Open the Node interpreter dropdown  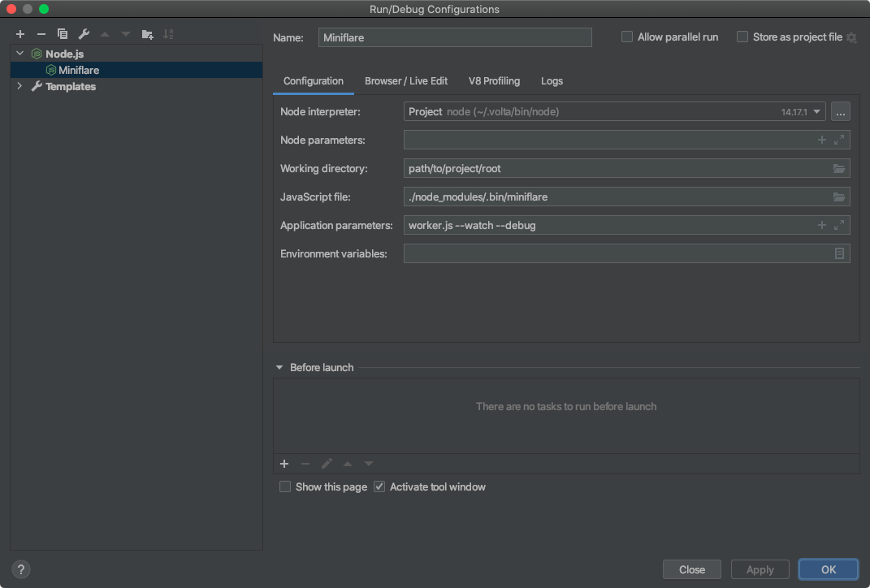click(817, 112)
